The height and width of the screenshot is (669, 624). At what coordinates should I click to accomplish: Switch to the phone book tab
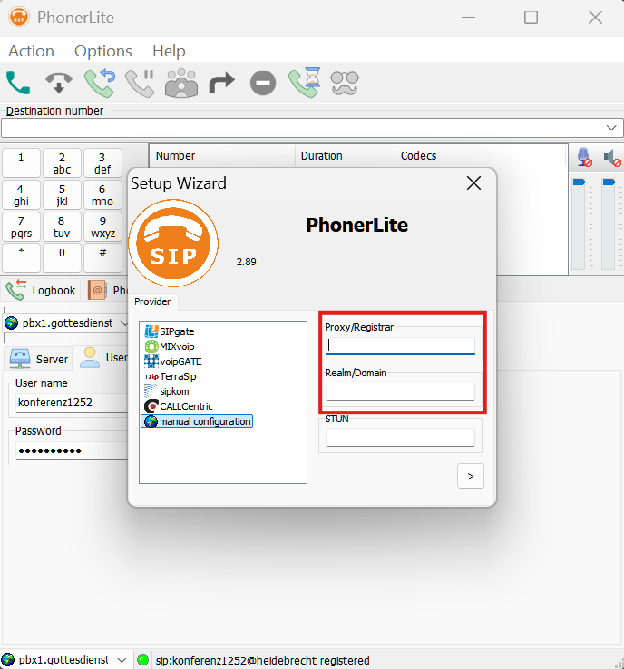pyautogui.click(x=107, y=290)
